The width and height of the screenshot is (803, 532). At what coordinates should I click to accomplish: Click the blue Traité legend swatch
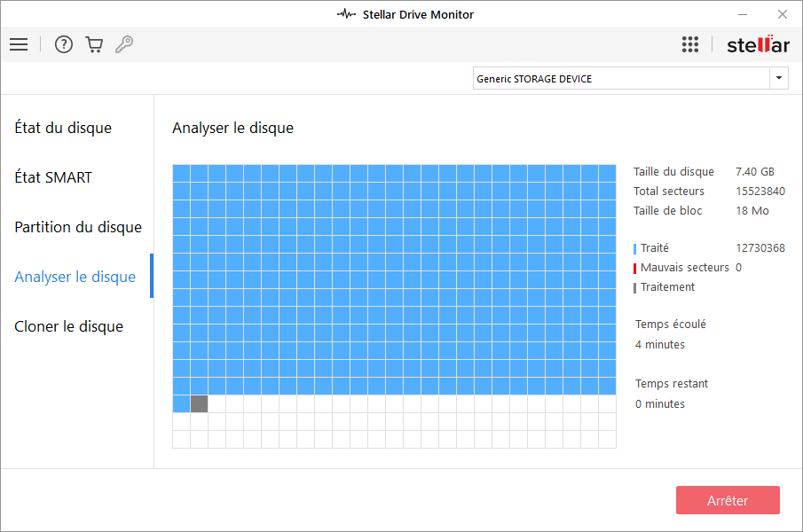[635, 249]
